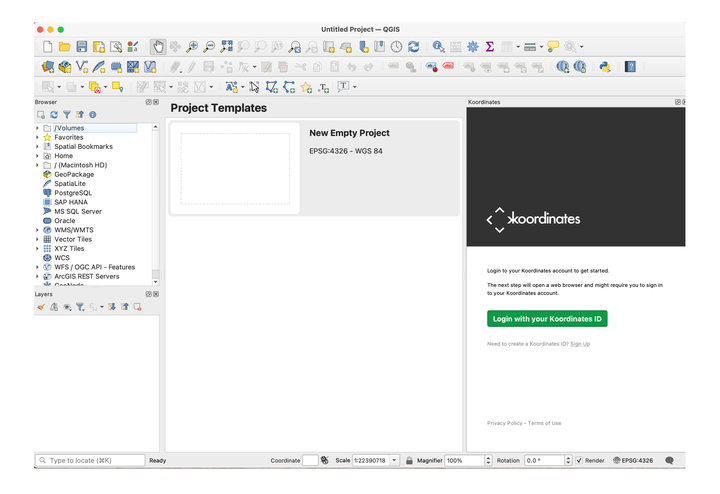This screenshot has width=720, height=494.
Task: Expand the WMS/WMTS node
Action: (37, 230)
